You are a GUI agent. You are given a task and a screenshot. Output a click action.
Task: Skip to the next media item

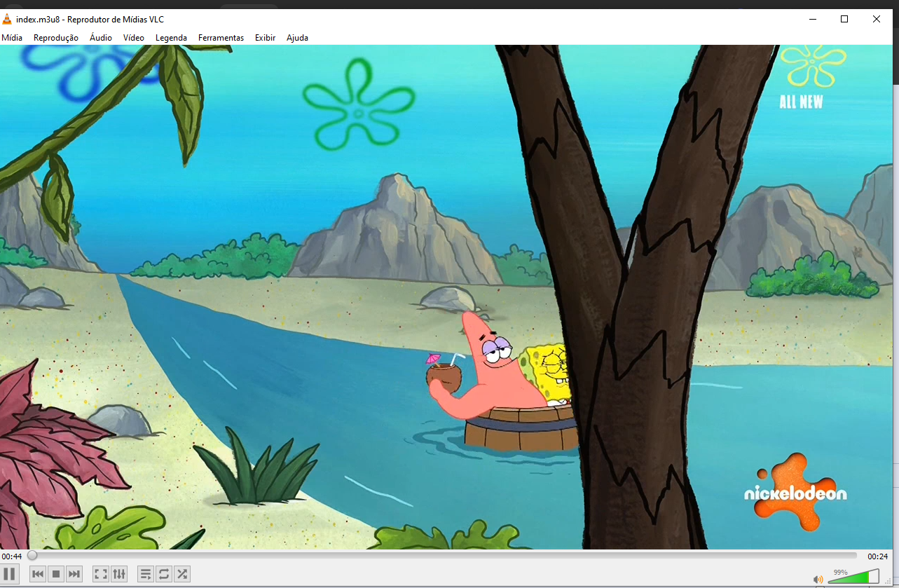(74, 574)
